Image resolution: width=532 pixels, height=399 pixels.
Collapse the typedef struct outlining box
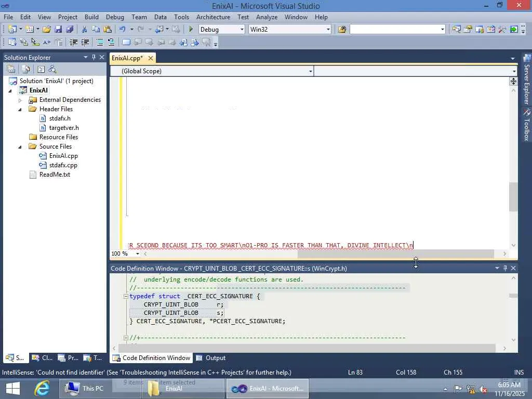[126, 296]
